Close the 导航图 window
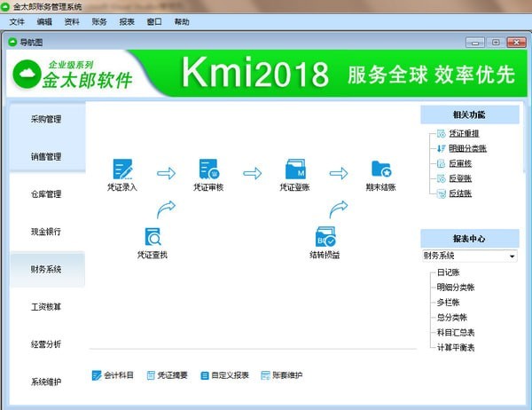 (x=516, y=43)
